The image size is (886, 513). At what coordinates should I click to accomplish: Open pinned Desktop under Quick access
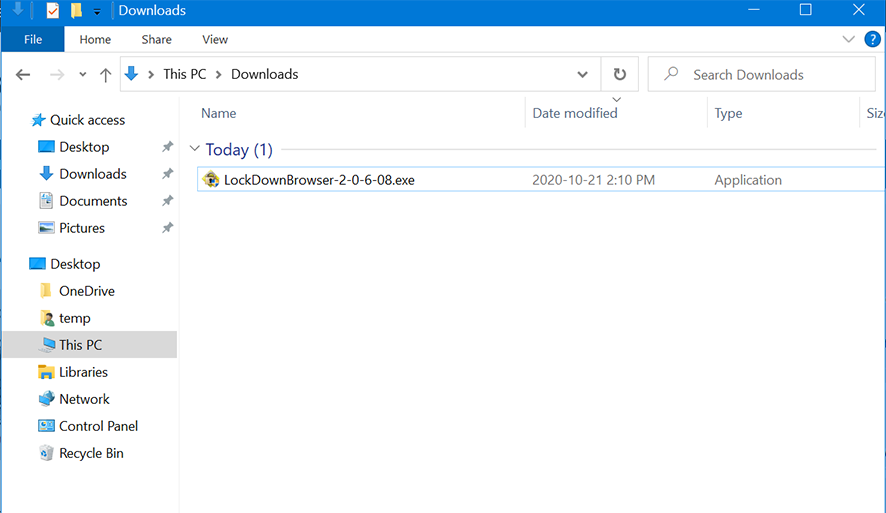(x=84, y=147)
